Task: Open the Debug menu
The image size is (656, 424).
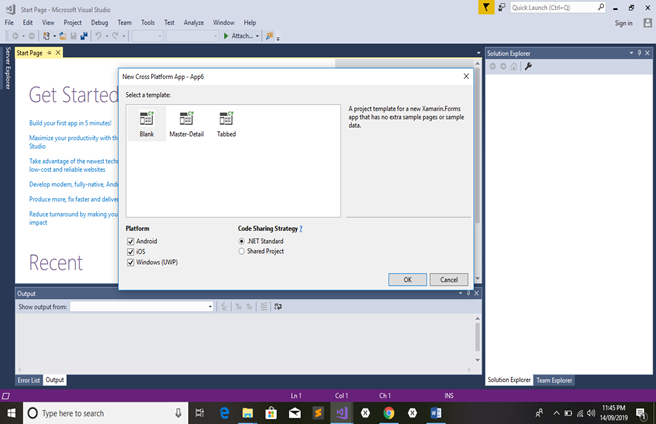Action: [x=99, y=23]
